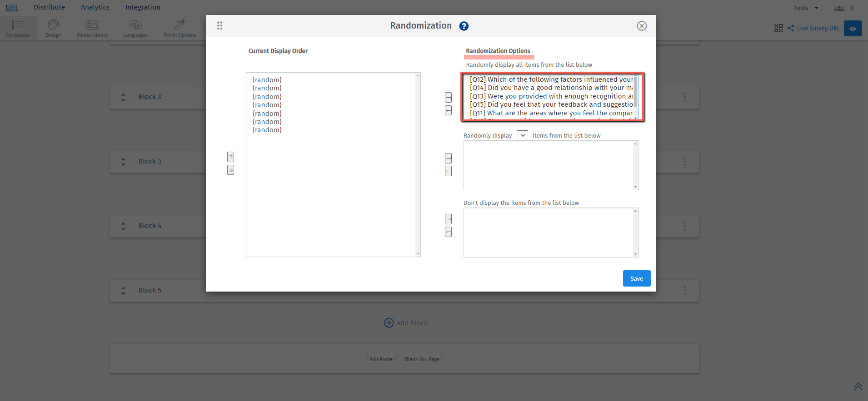
Task: Show the survey QR code
Action: (x=778, y=28)
